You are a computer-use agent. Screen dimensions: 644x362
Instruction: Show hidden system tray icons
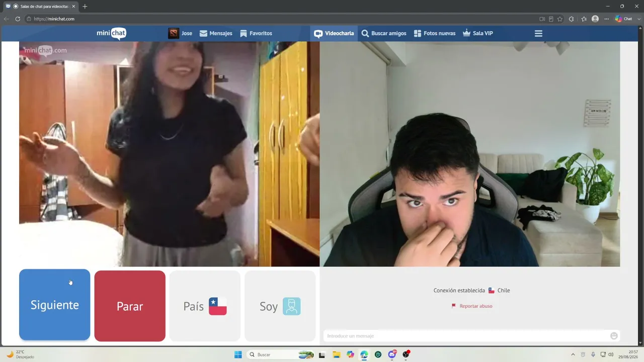[x=573, y=354]
